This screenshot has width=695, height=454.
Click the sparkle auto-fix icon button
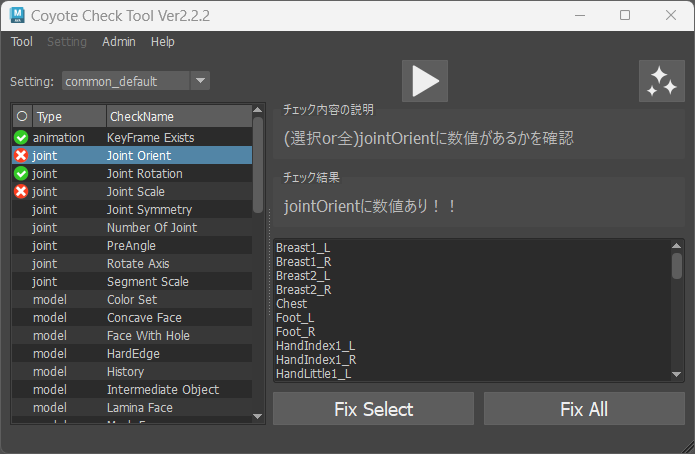pos(661,81)
